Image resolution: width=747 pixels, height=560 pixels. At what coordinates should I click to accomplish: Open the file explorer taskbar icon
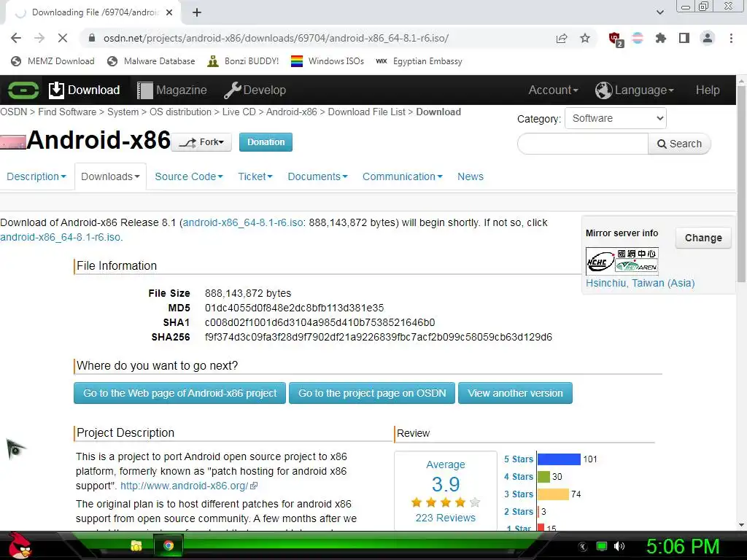coord(136,545)
